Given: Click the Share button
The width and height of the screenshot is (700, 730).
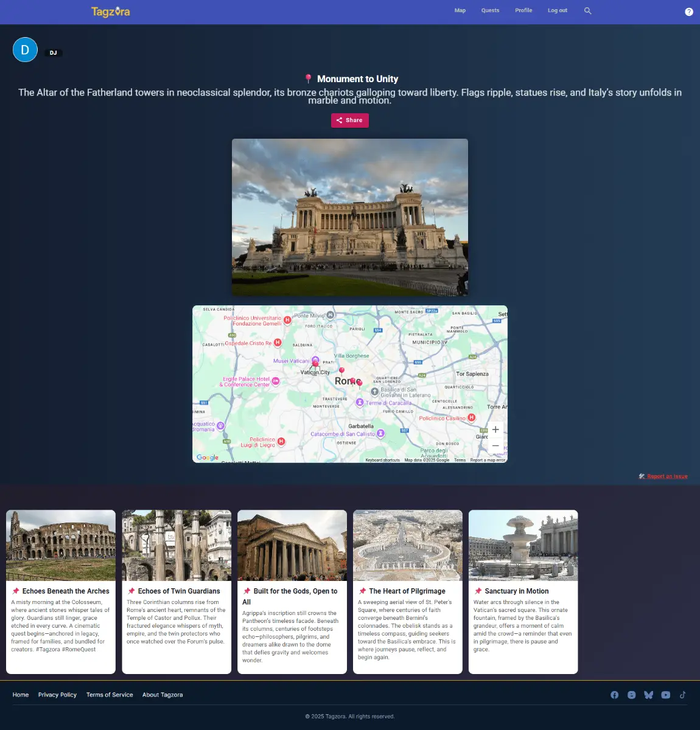Looking at the screenshot, I should (x=349, y=120).
